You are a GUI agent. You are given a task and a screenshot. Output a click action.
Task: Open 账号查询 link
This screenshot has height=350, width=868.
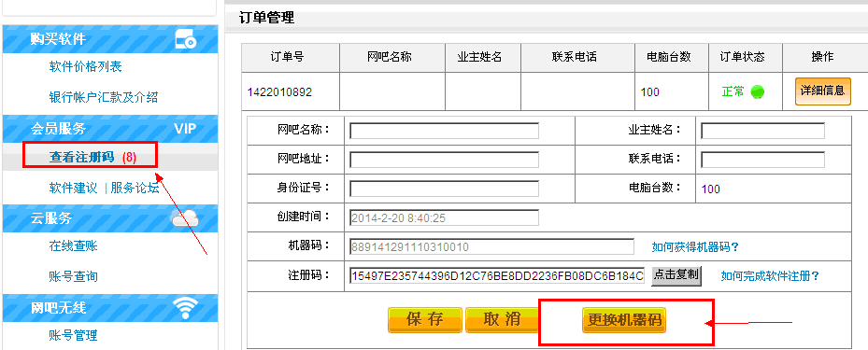pyautogui.click(x=73, y=276)
